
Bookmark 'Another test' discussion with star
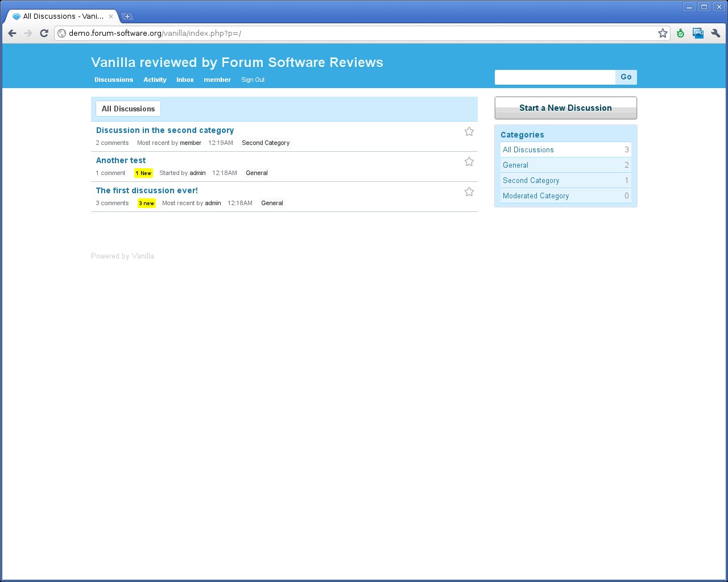(x=469, y=161)
